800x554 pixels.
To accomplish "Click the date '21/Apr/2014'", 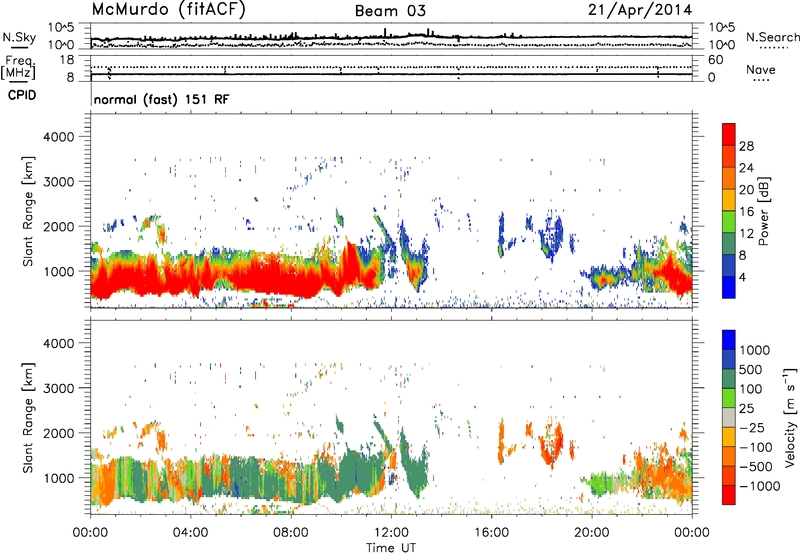I will tap(640, 10).
